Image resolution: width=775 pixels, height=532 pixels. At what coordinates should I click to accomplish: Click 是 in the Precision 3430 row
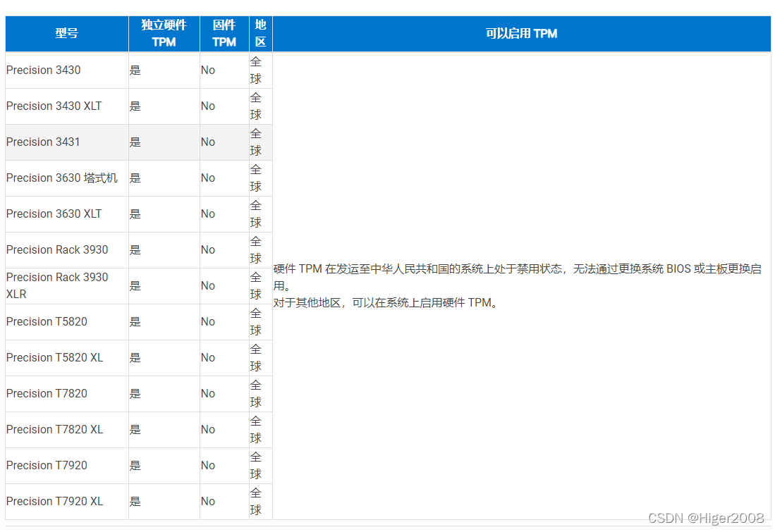coord(135,70)
